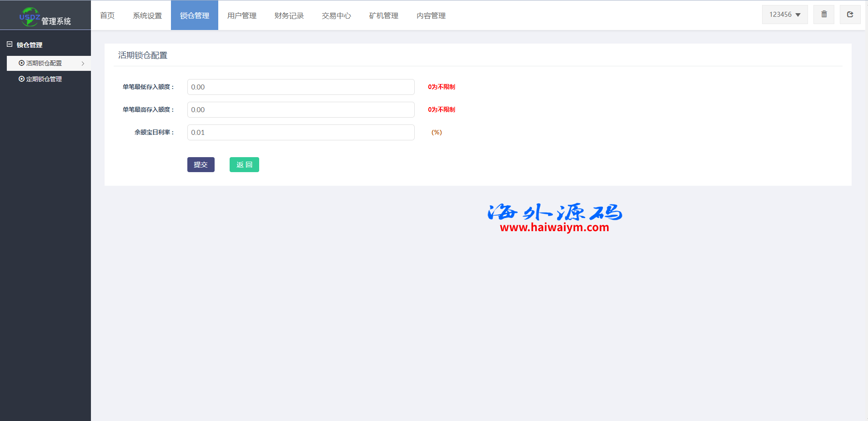Open the 财务记录 menu

[289, 15]
